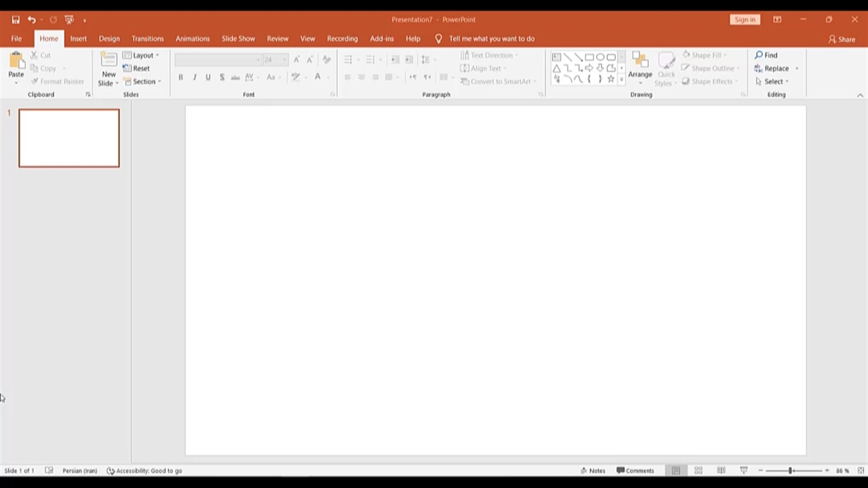This screenshot has width=868, height=488.
Task: Open the Insert tab
Action: pyautogui.click(x=78, y=39)
